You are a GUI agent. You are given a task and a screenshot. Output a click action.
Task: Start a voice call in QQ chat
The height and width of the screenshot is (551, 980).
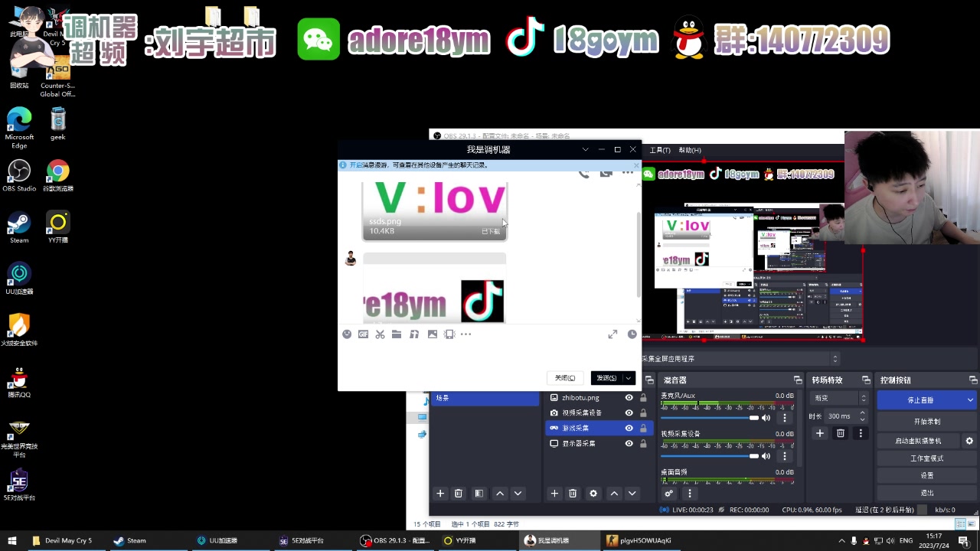click(x=583, y=174)
